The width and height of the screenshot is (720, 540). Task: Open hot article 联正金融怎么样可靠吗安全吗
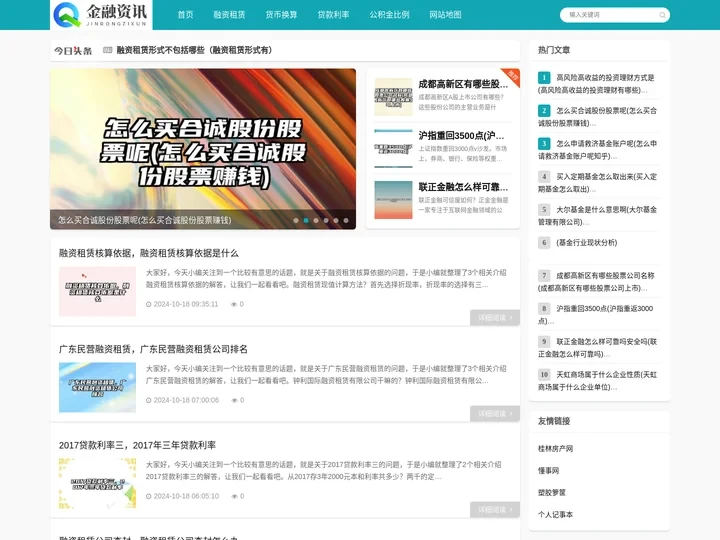click(597, 348)
